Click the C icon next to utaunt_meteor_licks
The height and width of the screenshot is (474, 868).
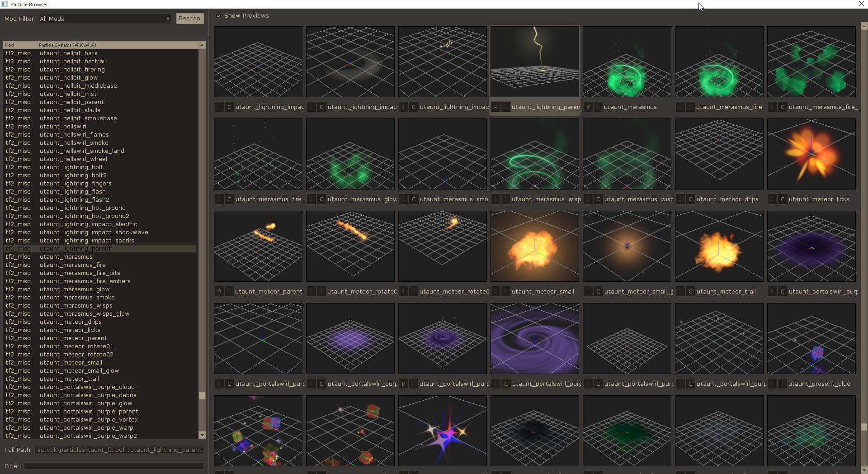pyautogui.click(x=782, y=199)
